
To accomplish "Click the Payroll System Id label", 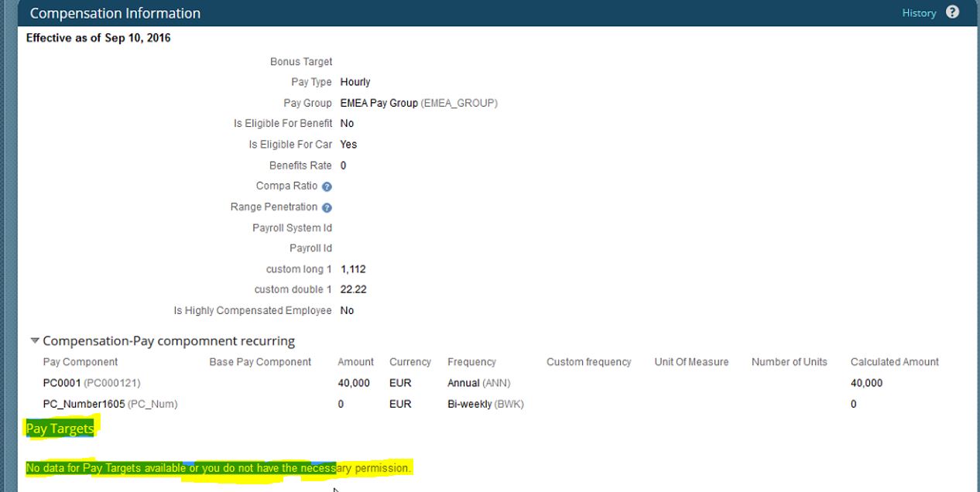I will pos(292,228).
